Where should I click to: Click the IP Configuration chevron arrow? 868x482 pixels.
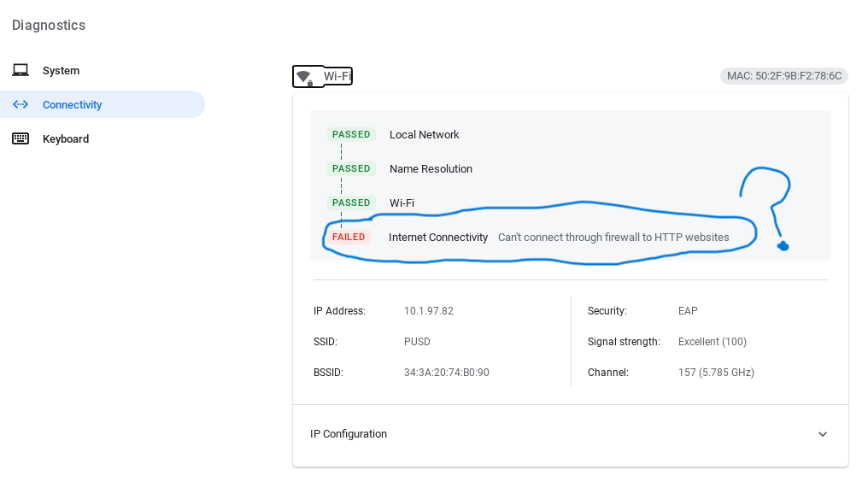point(823,434)
